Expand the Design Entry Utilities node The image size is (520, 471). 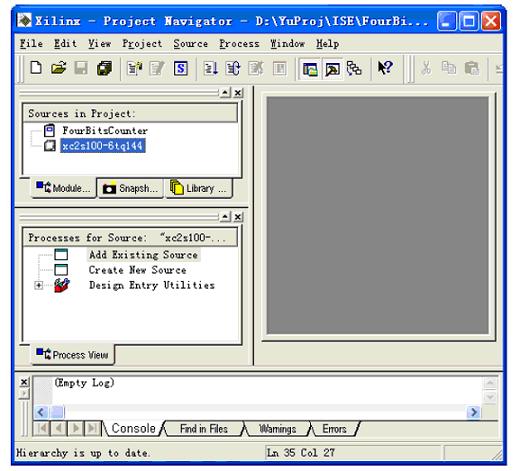(x=39, y=285)
